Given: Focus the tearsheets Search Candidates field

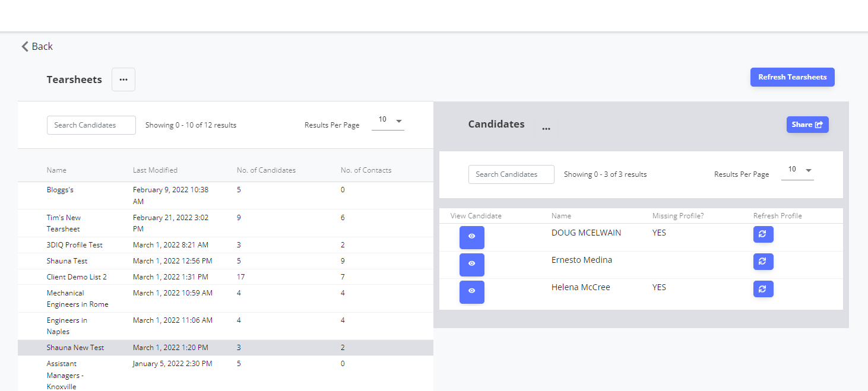Looking at the screenshot, I should pos(91,125).
